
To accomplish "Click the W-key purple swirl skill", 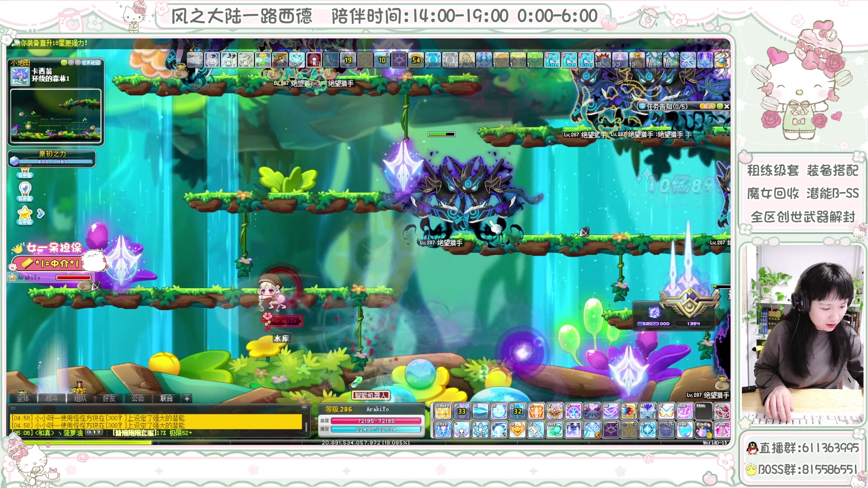I will (x=610, y=411).
